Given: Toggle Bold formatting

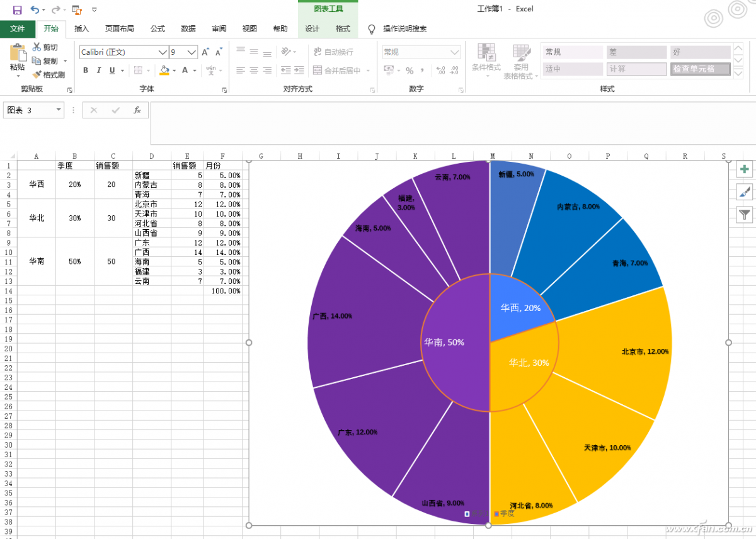Looking at the screenshot, I should (x=86, y=71).
